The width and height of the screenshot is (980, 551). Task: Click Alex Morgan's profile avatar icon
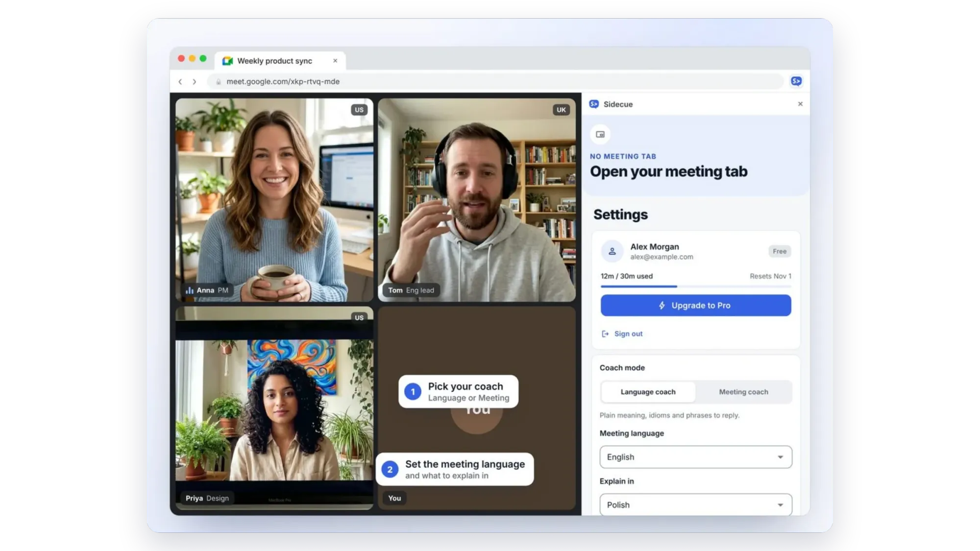pos(612,251)
